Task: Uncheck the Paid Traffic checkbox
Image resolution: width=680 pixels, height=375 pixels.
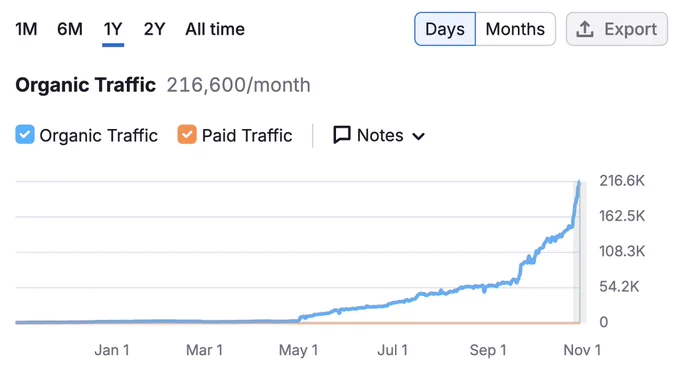Action: [187, 135]
